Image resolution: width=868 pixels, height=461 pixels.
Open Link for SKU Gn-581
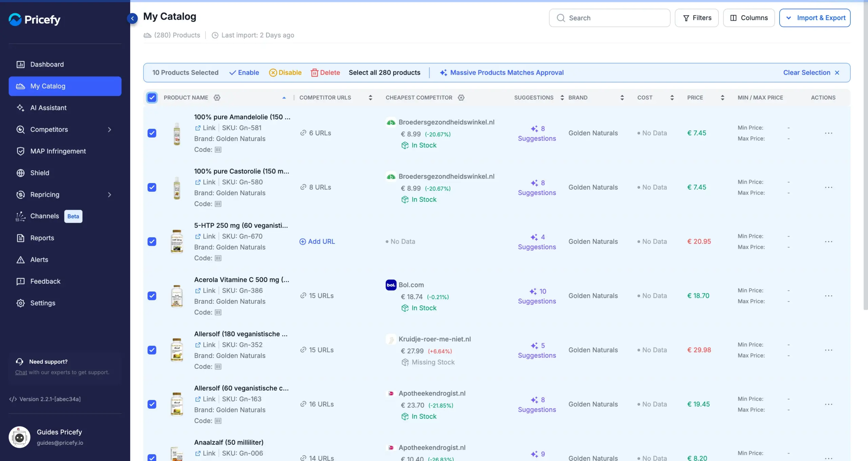pos(205,128)
